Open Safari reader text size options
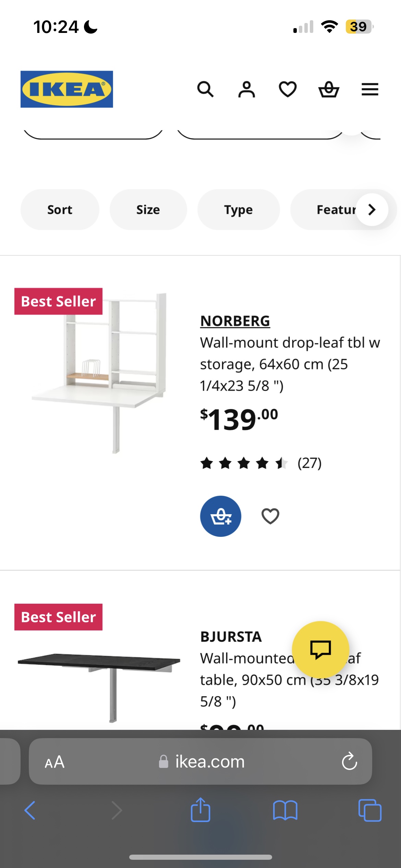This screenshot has width=401, height=868. click(54, 762)
